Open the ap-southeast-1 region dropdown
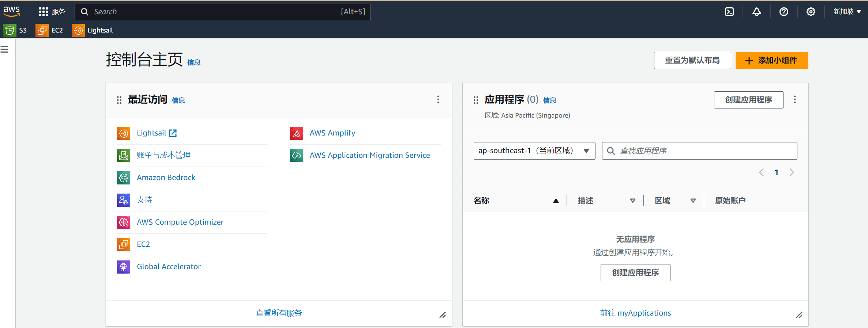Viewport: 868px width, 328px height. [534, 151]
